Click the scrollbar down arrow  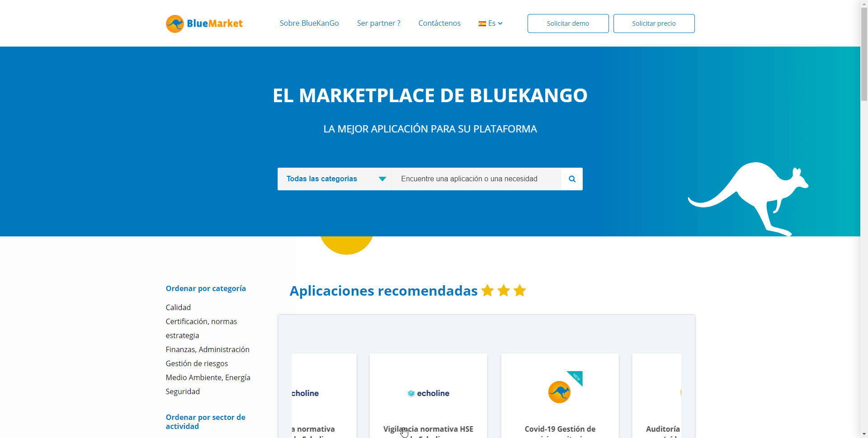pos(864,434)
